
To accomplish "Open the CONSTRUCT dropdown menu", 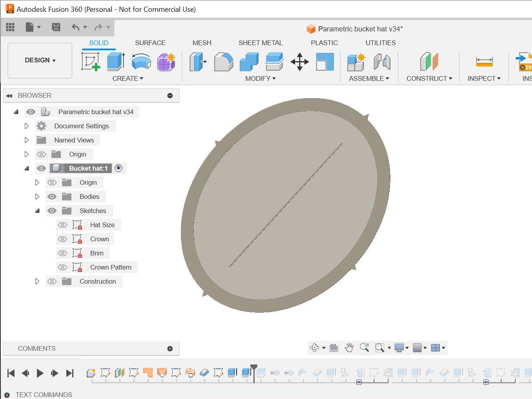I will click(429, 78).
